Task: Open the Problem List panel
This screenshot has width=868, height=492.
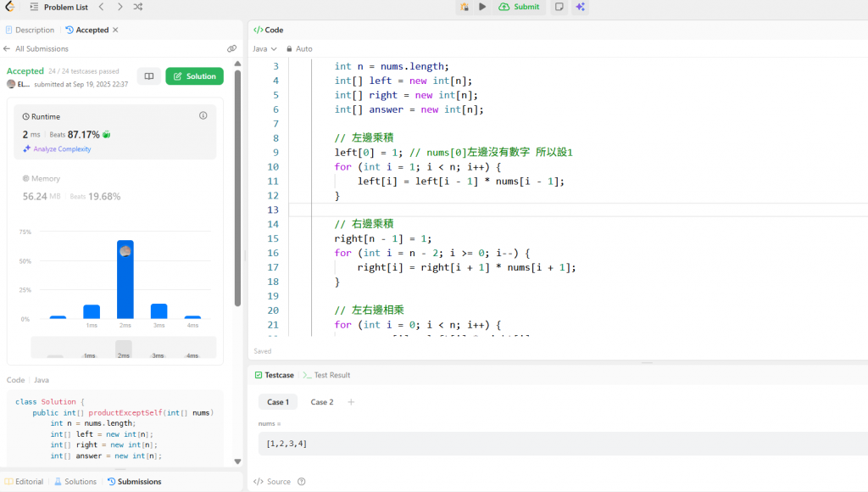Action: (x=58, y=7)
